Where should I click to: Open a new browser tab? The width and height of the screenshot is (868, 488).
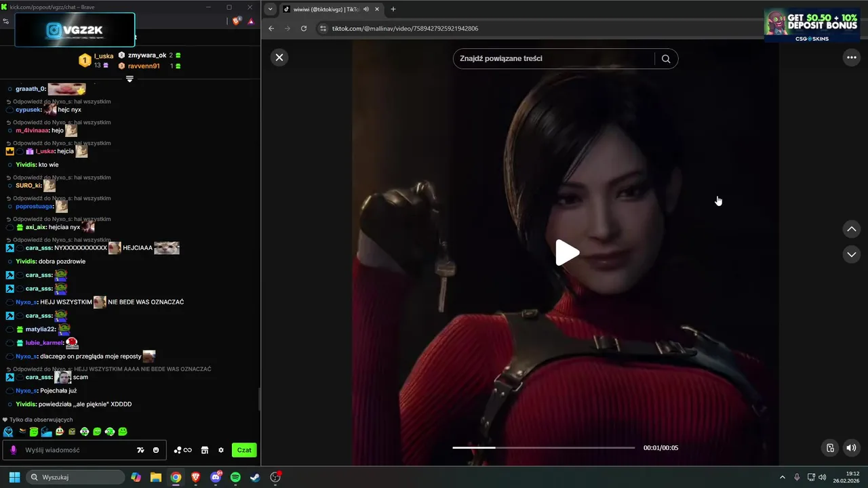[x=393, y=9]
